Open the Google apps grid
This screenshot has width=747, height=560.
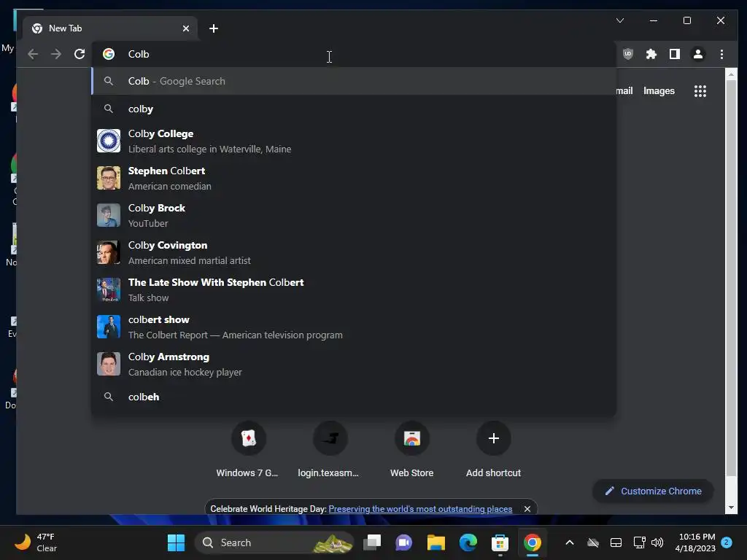(x=700, y=91)
